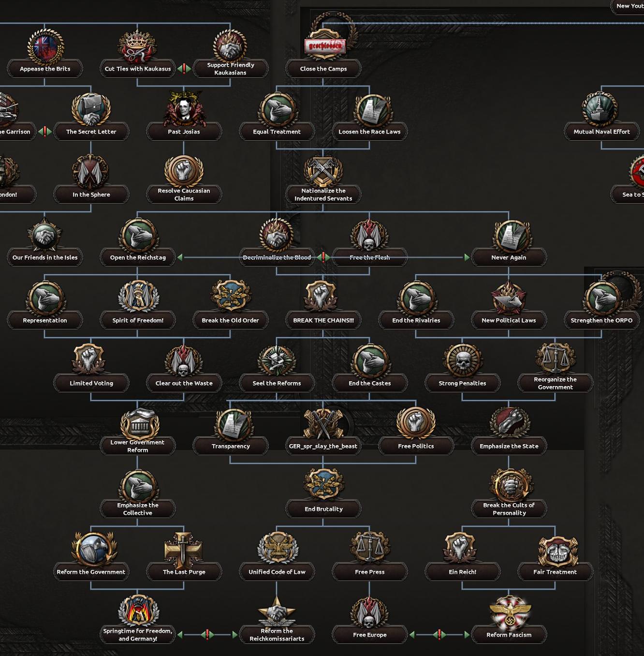This screenshot has width=644, height=656.
Task: Click exclusivity marker between Kaukasus focuses
Action: click(184, 69)
